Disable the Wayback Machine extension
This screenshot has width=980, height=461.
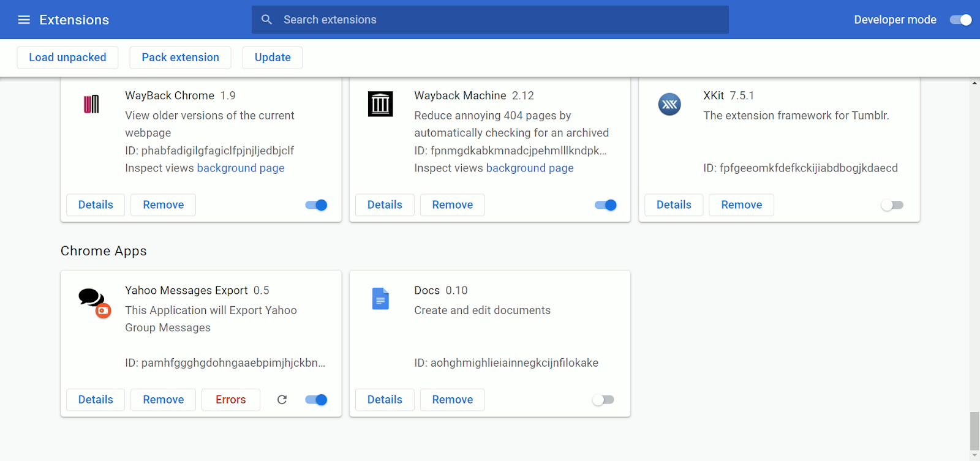[x=605, y=205]
